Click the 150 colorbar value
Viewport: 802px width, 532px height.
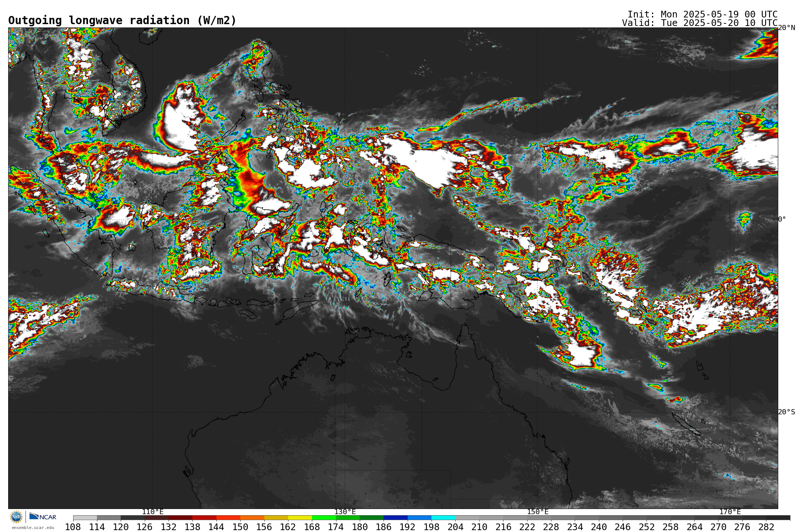coord(240,527)
